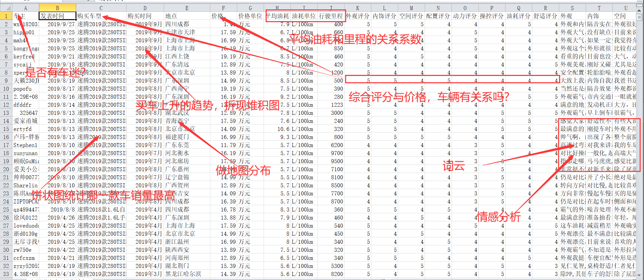Click the 地点 header cell

187,16
